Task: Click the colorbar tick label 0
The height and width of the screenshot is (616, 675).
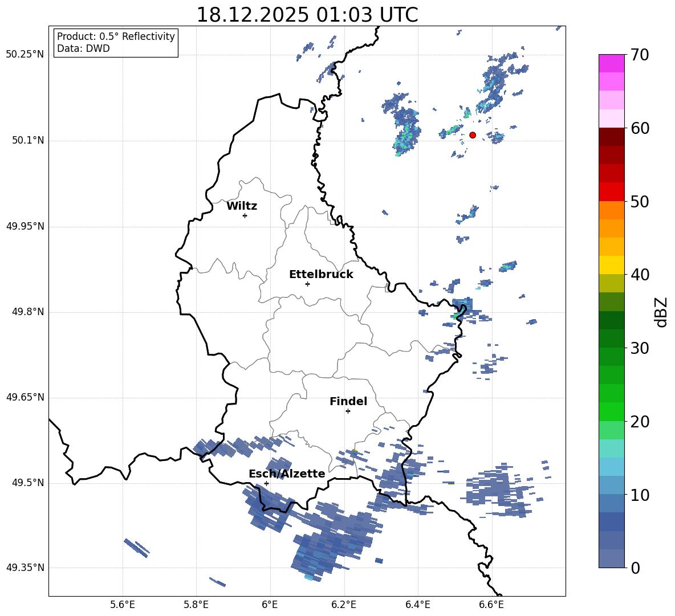Action: [x=635, y=568]
